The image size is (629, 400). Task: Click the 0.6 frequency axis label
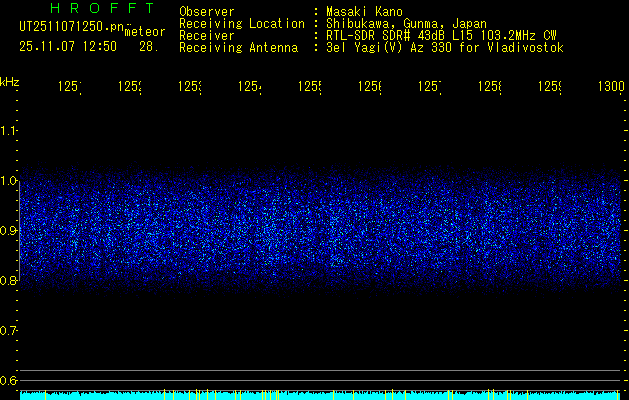[9, 380]
